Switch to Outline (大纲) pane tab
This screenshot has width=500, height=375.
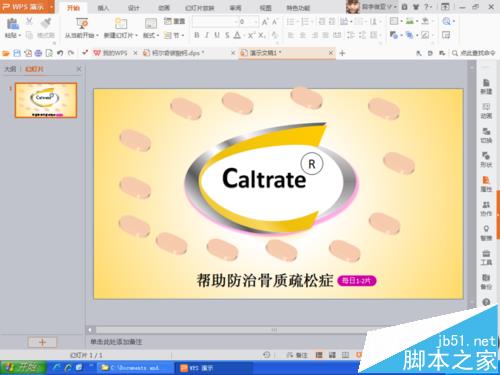coord(10,69)
